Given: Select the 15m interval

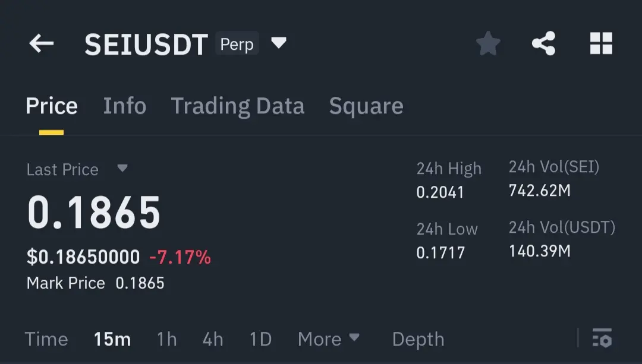Looking at the screenshot, I should (112, 339).
